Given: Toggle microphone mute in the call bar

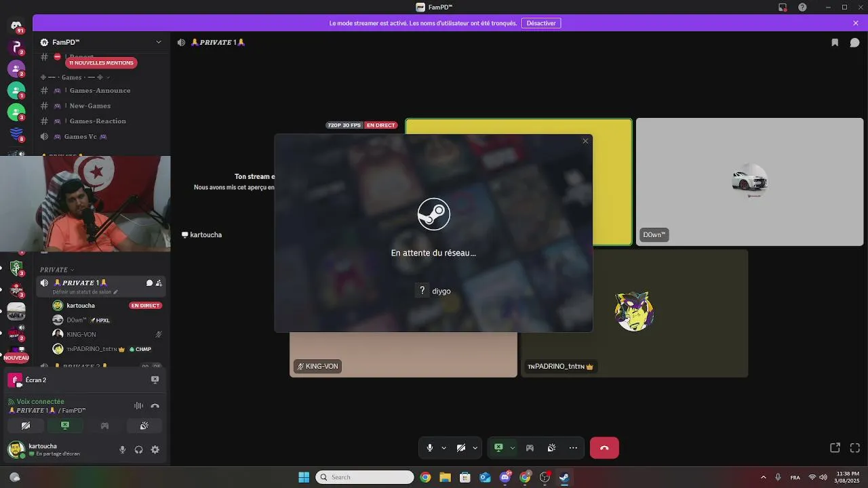Looking at the screenshot, I should tap(429, 448).
